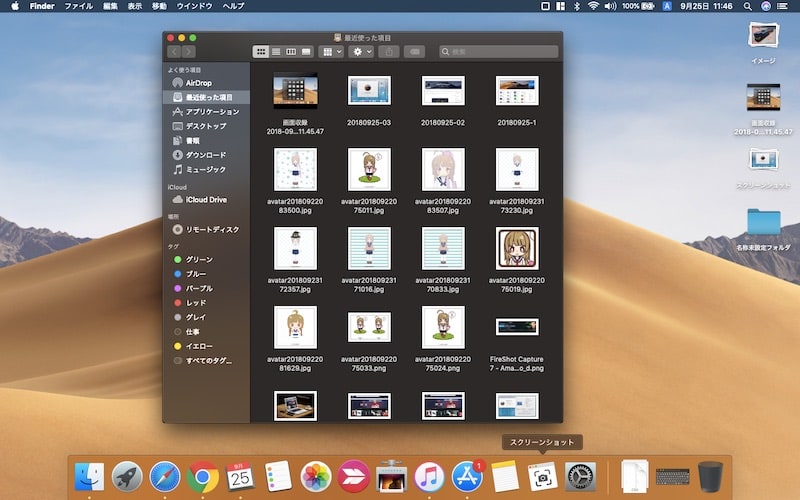Click the Edit Tags toolbar icon
This screenshot has height=500, width=800.
coord(415,50)
